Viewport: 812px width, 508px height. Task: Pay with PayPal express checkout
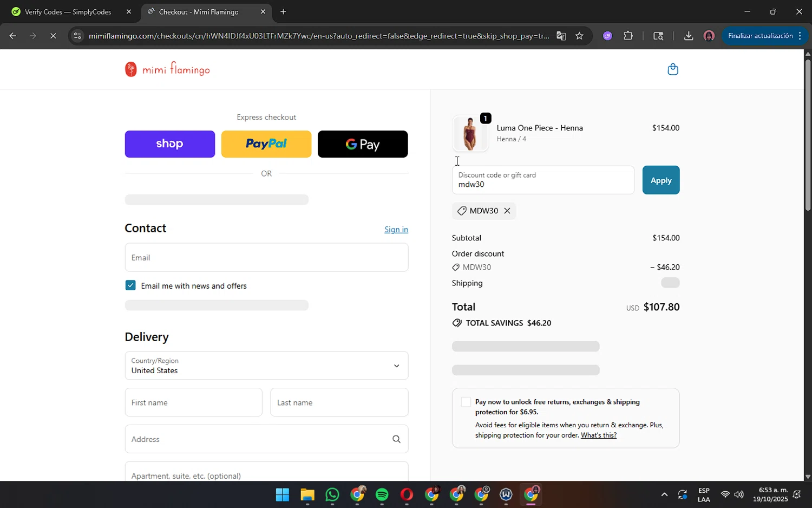pos(266,144)
